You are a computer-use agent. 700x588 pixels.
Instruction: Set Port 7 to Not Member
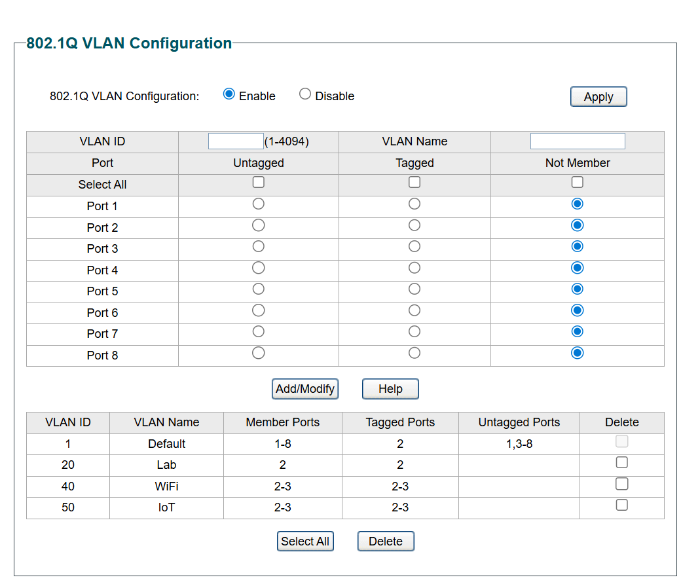pyautogui.click(x=578, y=332)
